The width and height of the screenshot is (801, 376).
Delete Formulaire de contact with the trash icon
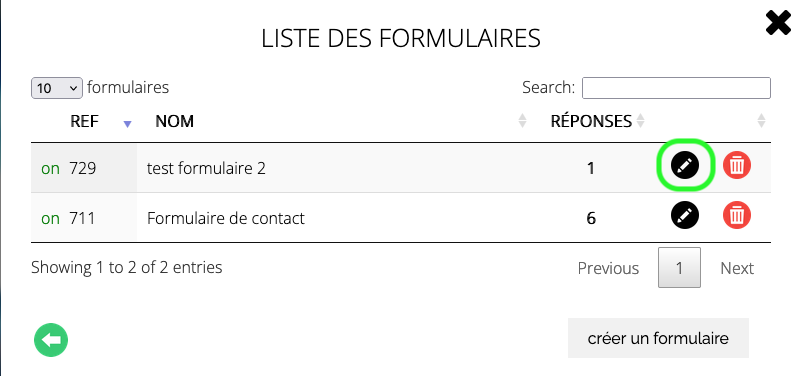737,215
